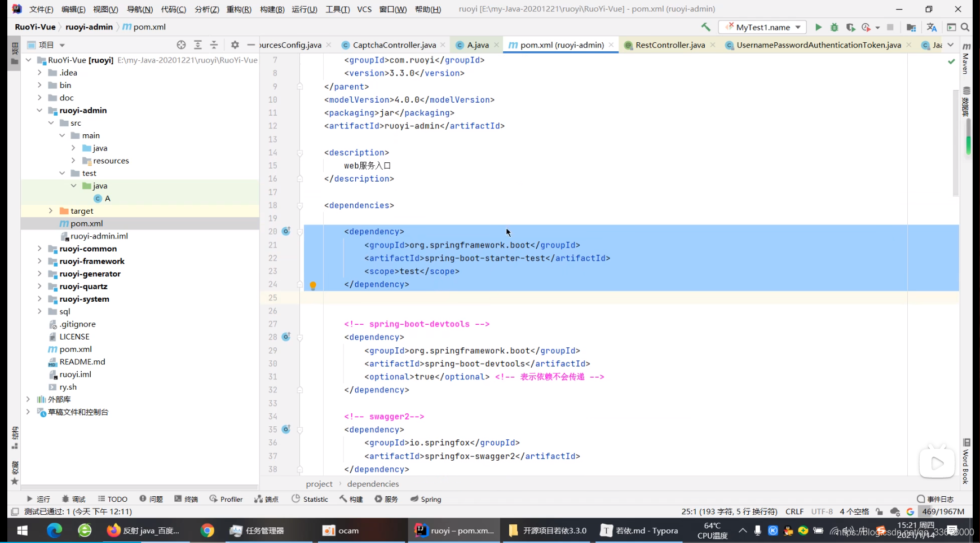The height and width of the screenshot is (543, 980).
Task: Expand the ruoyi-common module
Action: tap(39, 249)
